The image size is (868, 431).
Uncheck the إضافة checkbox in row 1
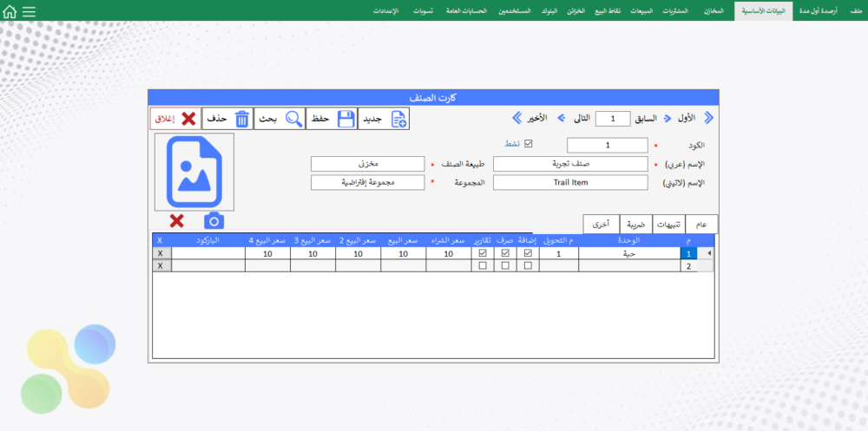click(x=529, y=253)
